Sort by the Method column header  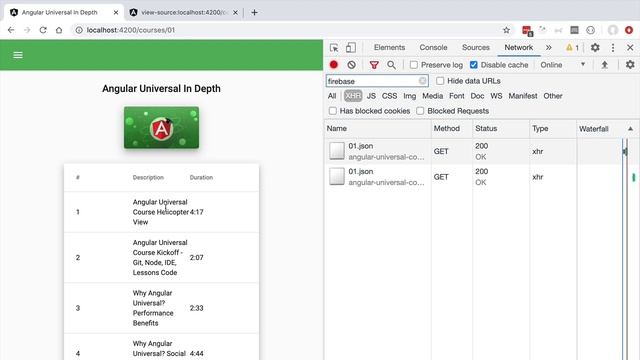click(451, 129)
